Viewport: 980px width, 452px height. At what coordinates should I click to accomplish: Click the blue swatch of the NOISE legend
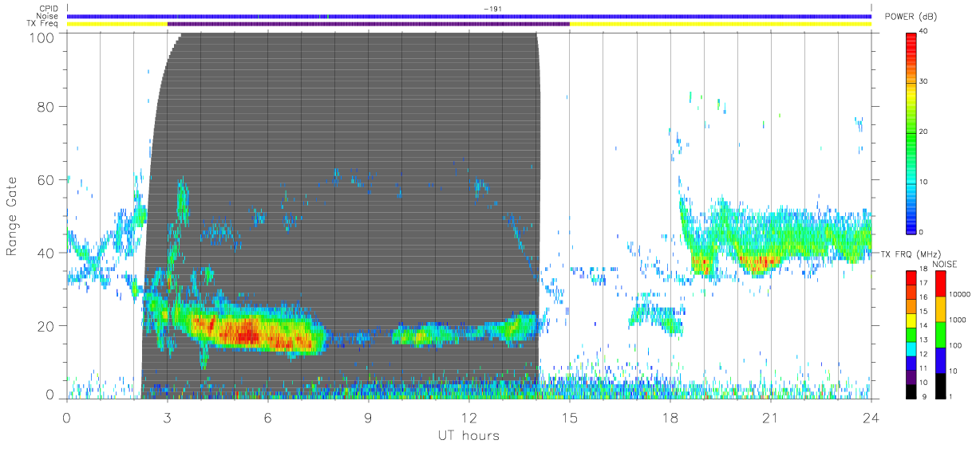[x=941, y=360]
